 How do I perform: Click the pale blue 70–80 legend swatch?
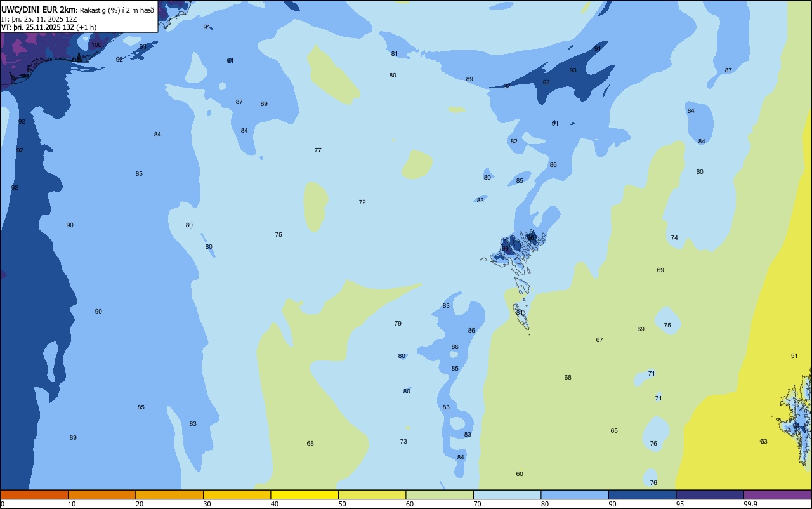coord(507,494)
